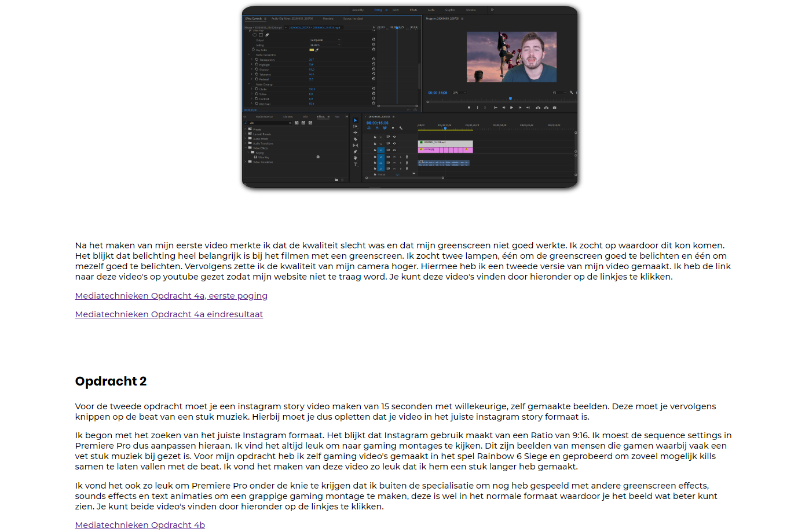Open the 25% zoom level dropdown
This screenshot has width=787, height=532.
pos(459,93)
